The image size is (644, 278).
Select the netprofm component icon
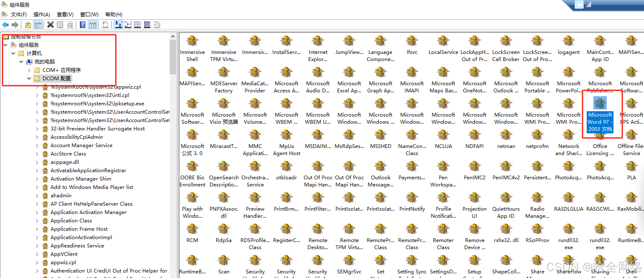point(537,139)
